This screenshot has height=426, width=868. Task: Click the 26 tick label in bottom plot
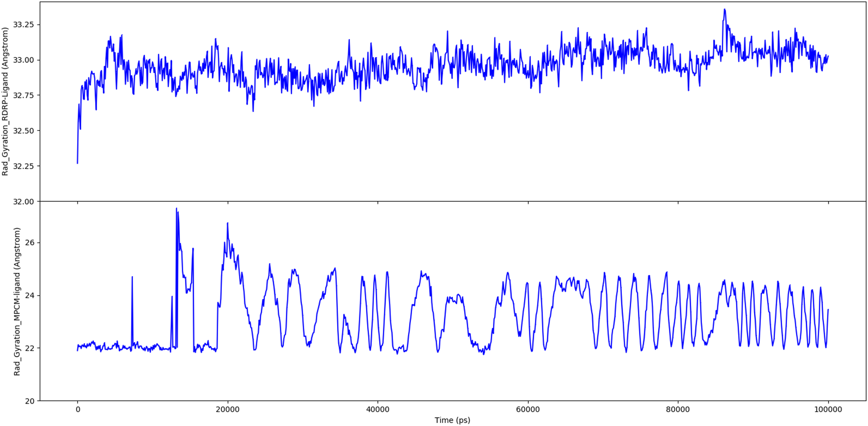tap(30, 243)
